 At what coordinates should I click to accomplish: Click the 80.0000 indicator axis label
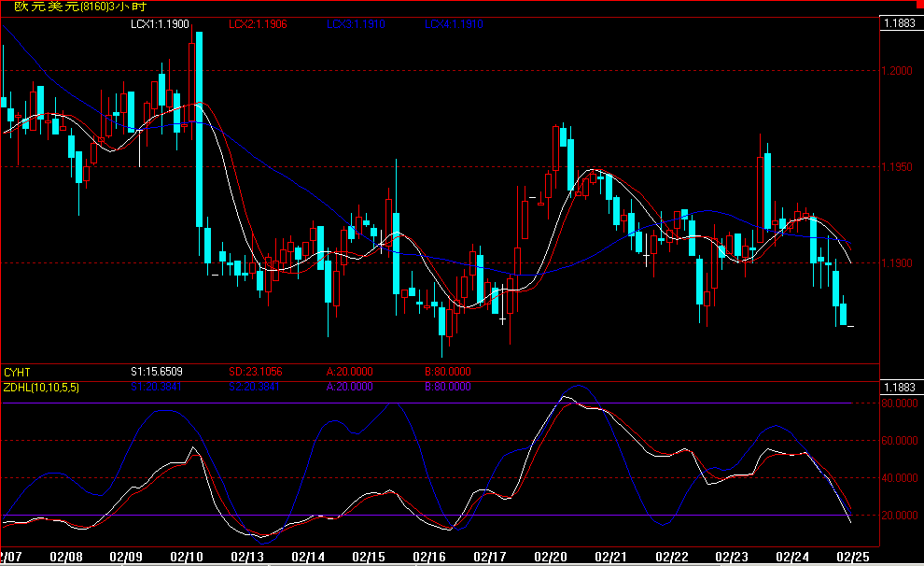(x=899, y=403)
